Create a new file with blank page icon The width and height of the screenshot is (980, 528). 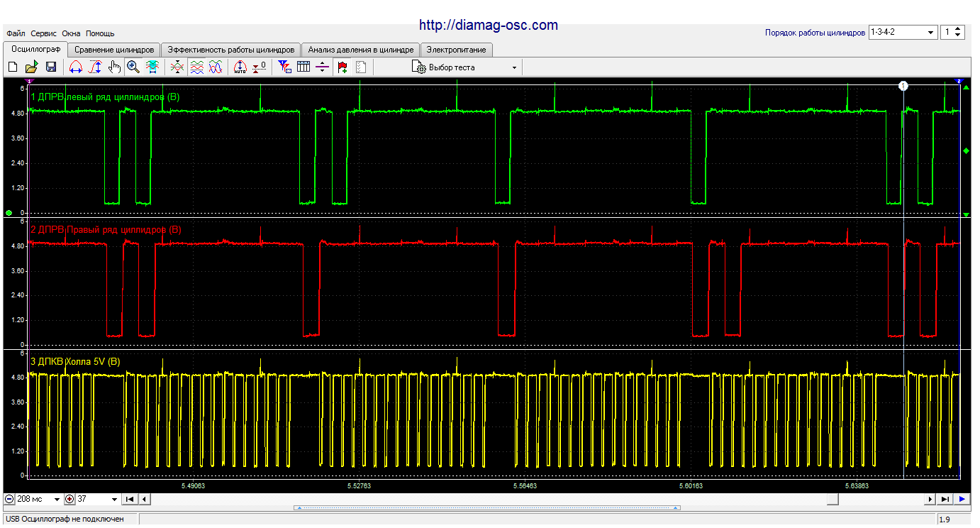pos(12,67)
